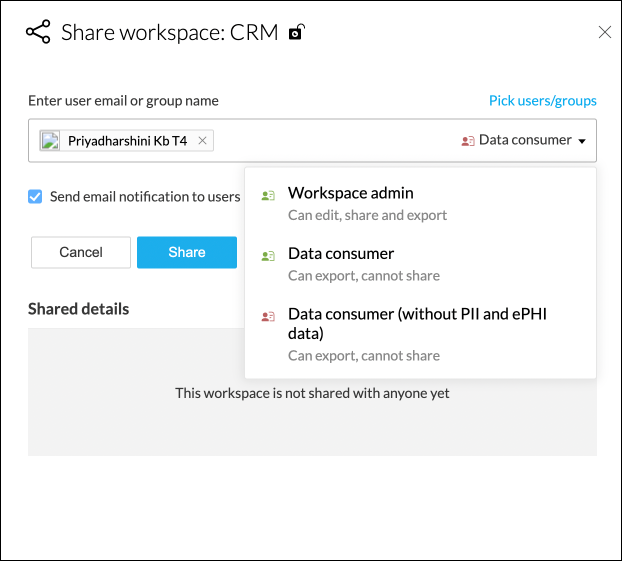Click the Send email notification label text

145,197
